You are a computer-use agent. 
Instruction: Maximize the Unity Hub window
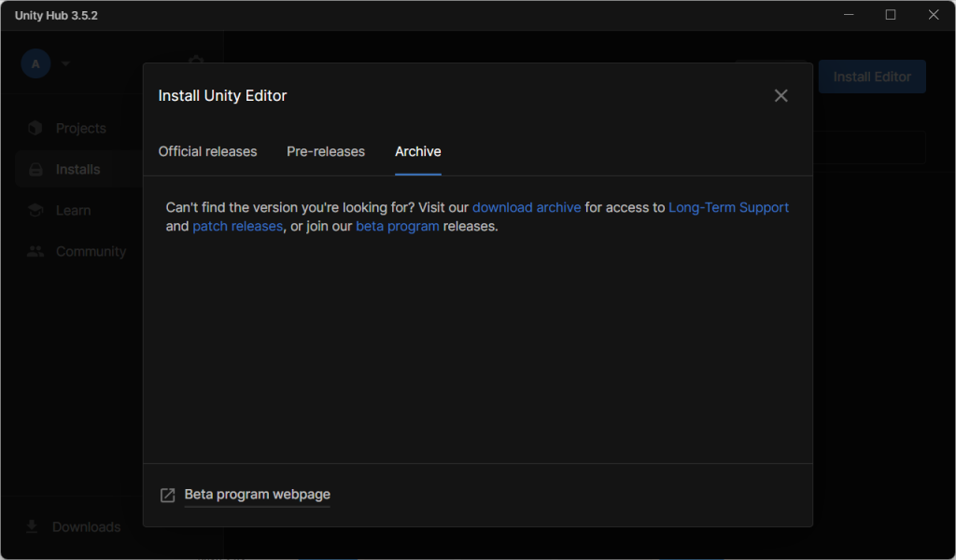click(x=891, y=15)
